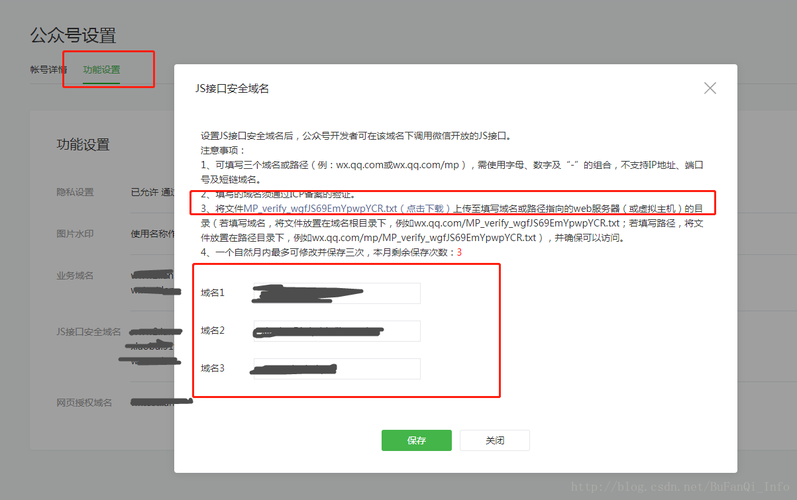Image resolution: width=797 pixels, height=500 pixels.
Task: Click the green 保存 button
Action: pos(416,440)
